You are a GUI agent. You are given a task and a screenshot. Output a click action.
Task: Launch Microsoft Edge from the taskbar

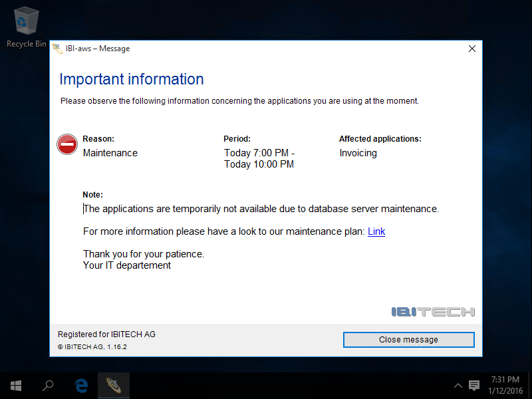point(81,386)
